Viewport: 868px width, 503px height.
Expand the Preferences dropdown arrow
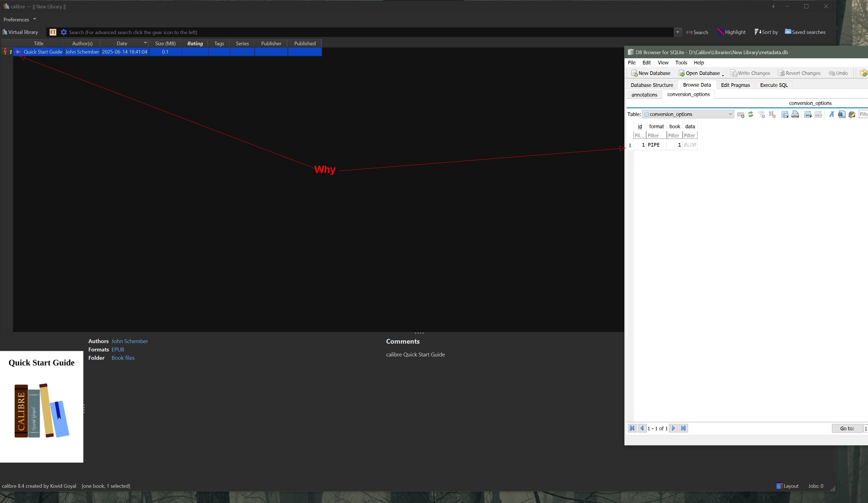[34, 19]
